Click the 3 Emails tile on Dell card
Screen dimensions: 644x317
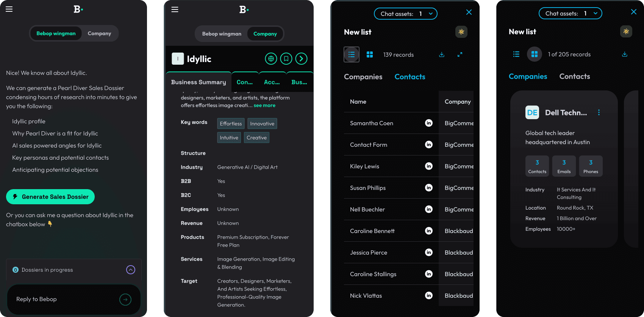pyautogui.click(x=564, y=166)
